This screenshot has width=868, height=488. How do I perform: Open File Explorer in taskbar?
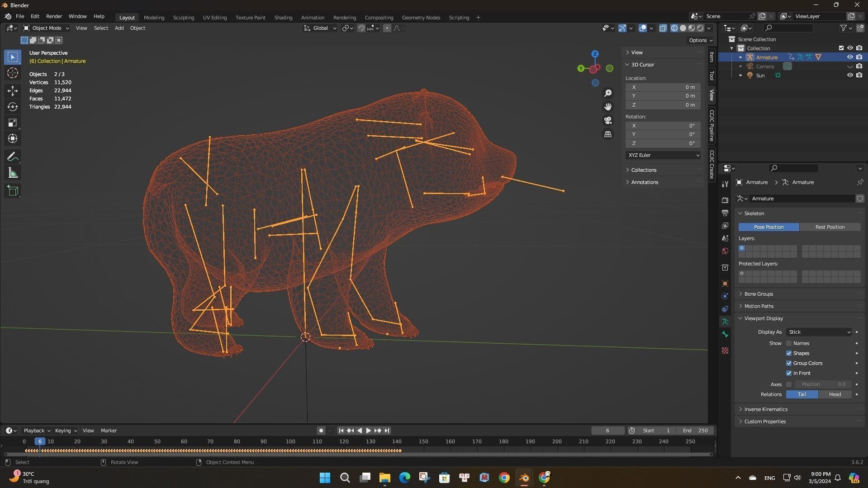pos(384,478)
